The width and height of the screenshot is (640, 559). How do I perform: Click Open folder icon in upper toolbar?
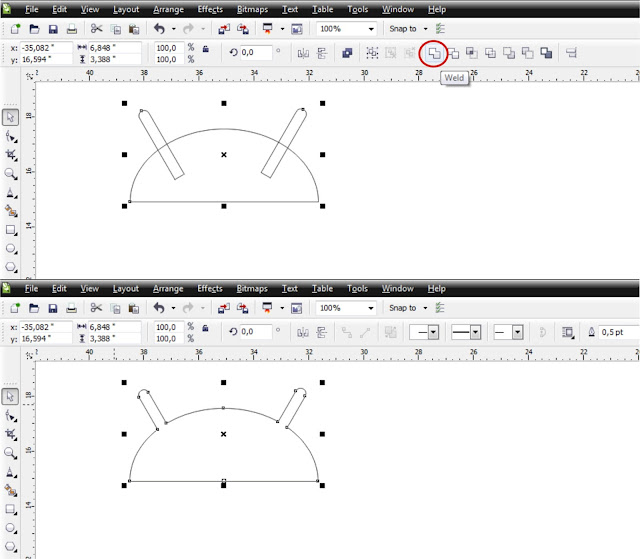coord(34,29)
